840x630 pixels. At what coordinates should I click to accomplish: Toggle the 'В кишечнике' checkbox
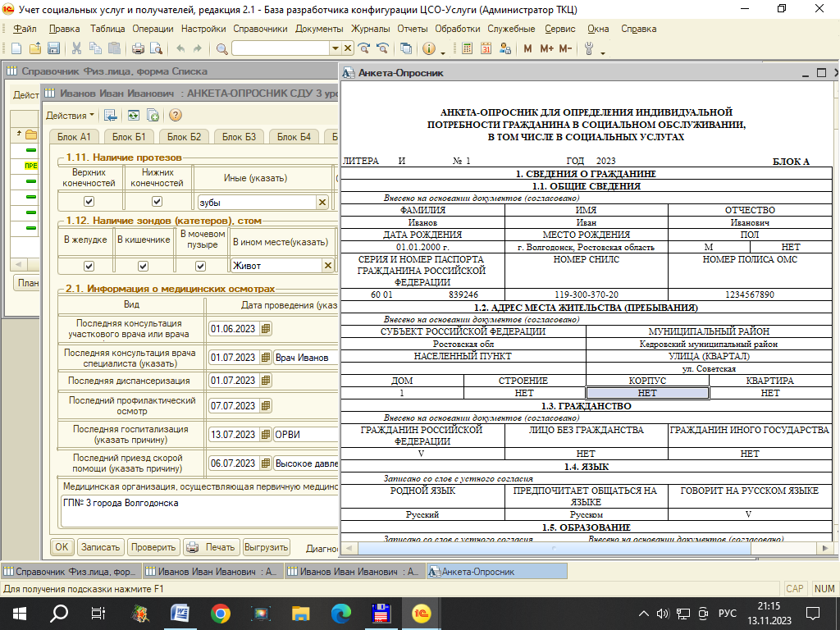143,266
